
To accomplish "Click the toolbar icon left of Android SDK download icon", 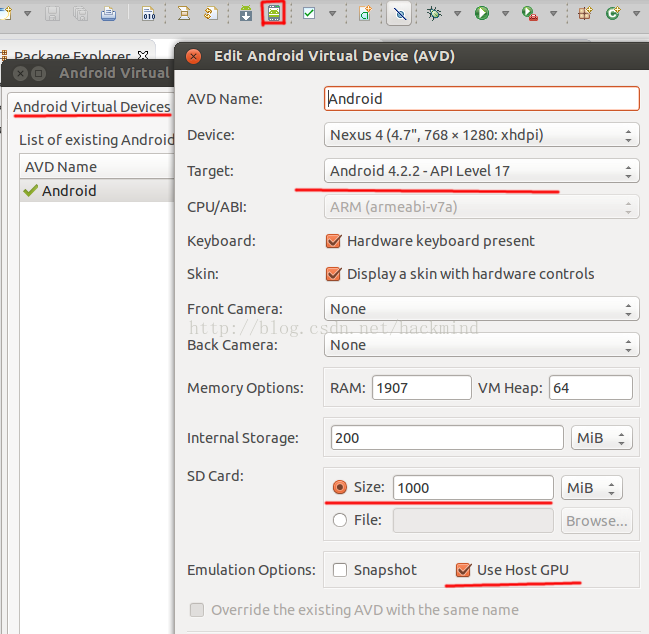I will (x=211, y=13).
